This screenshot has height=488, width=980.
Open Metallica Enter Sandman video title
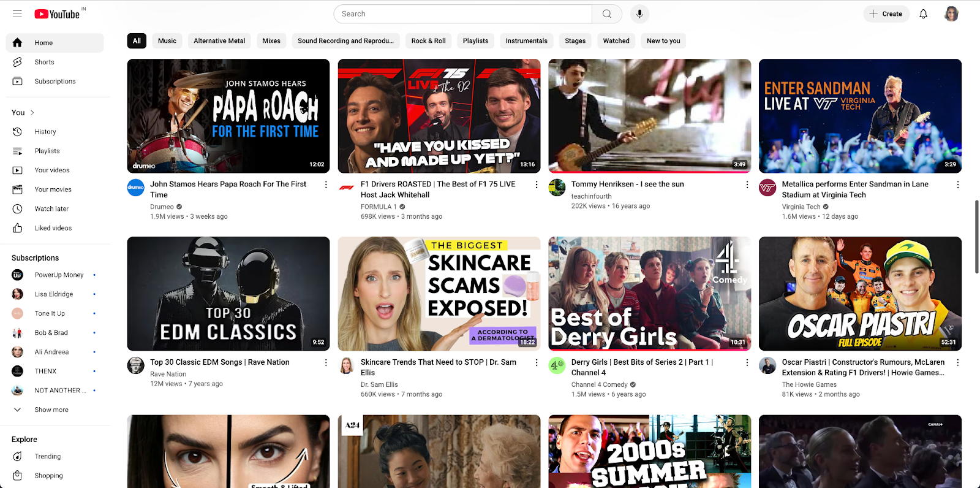coord(855,189)
